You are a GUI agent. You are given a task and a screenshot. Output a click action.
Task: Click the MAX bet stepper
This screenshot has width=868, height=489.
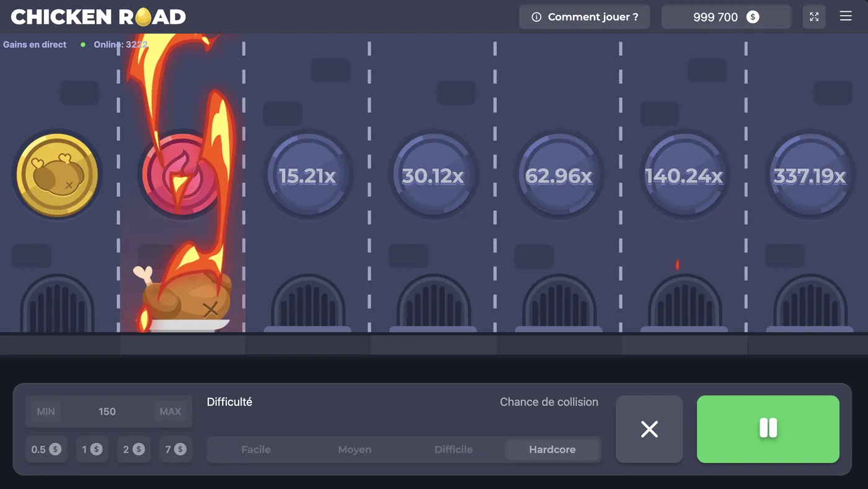coord(170,411)
